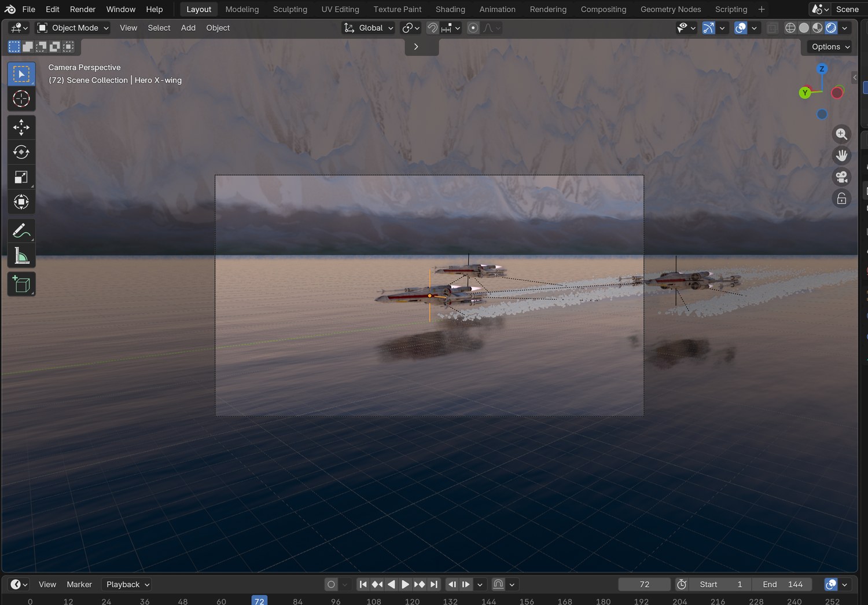Activate the Select Box tool
This screenshot has width=868, height=605.
pos(21,74)
